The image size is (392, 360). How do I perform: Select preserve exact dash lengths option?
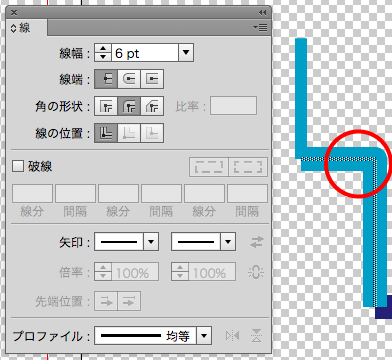[x=209, y=167]
